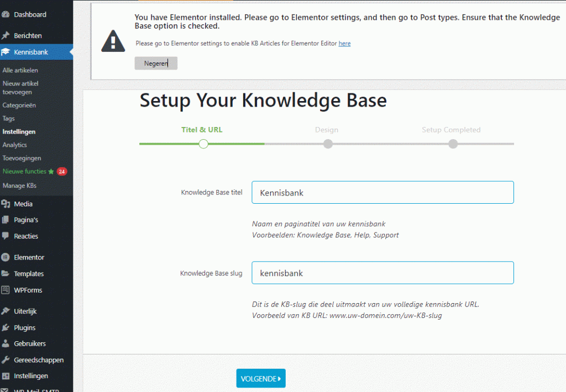This screenshot has width=566, height=392.
Task: Click the Elementor logo icon
Action: click(x=6, y=257)
